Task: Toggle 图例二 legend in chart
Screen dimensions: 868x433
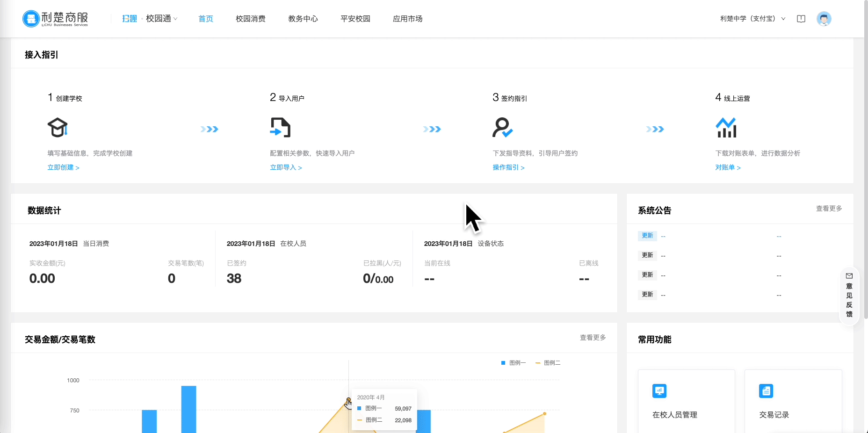Action: (x=548, y=363)
